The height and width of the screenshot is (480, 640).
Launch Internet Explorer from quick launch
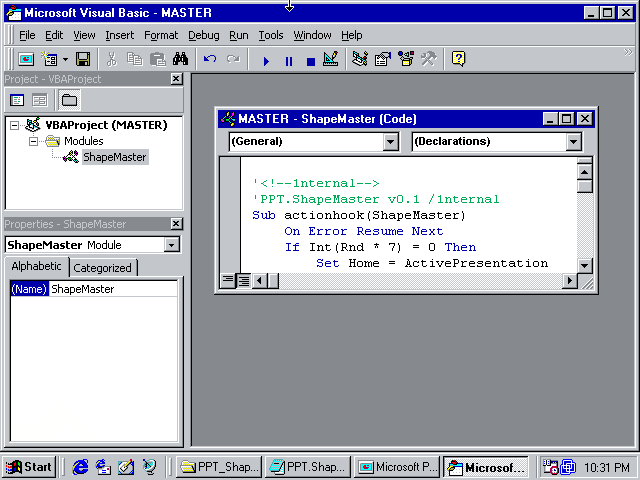click(x=80, y=467)
